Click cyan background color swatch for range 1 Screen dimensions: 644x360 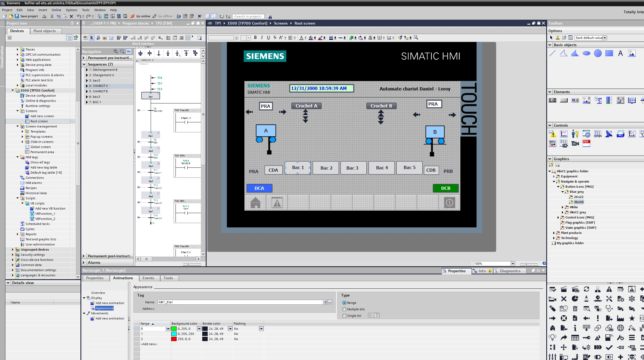point(174,334)
